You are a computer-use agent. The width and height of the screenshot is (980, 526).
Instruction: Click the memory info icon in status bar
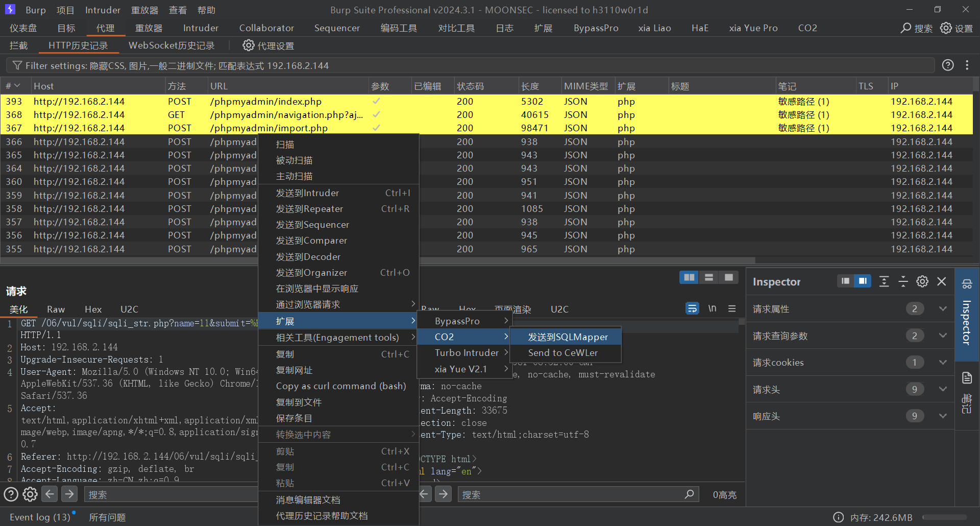click(838, 517)
